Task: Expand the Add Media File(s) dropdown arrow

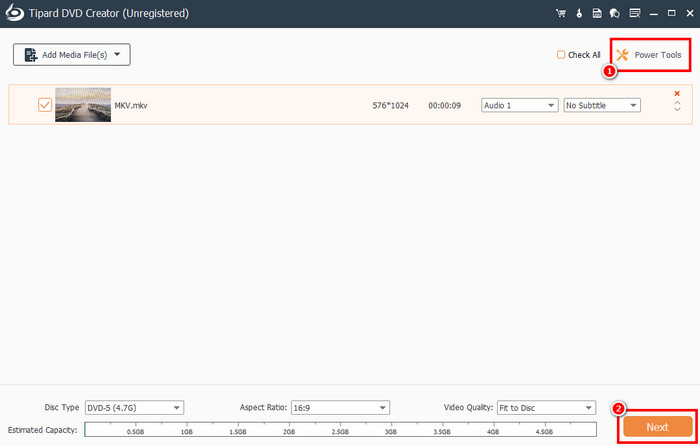Action: (x=117, y=54)
